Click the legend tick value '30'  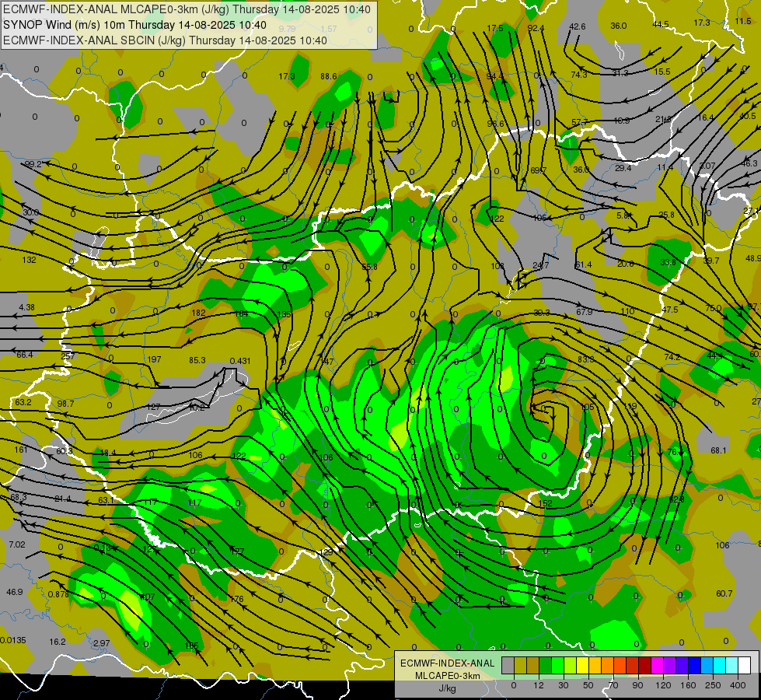coord(563,685)
